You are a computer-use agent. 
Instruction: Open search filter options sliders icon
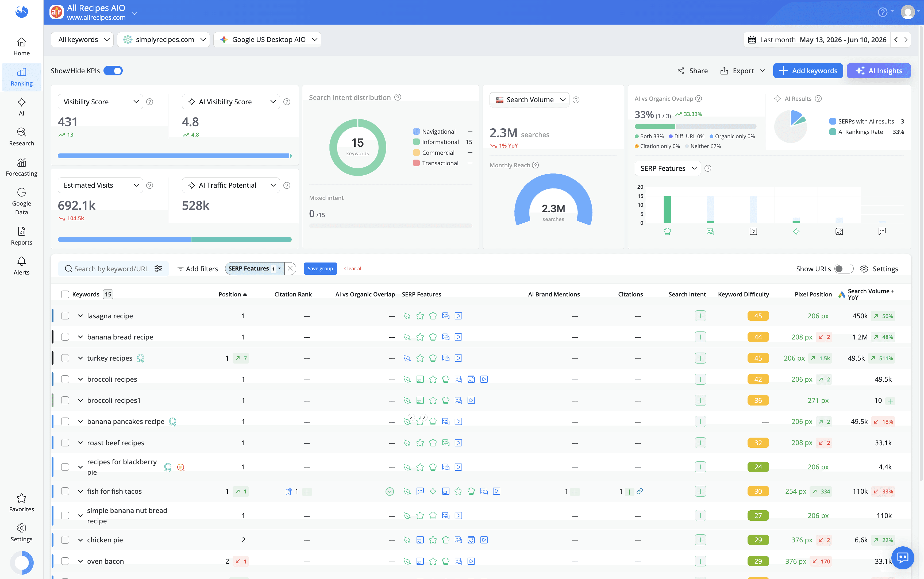pyautogui.click(x=158, y=268)
